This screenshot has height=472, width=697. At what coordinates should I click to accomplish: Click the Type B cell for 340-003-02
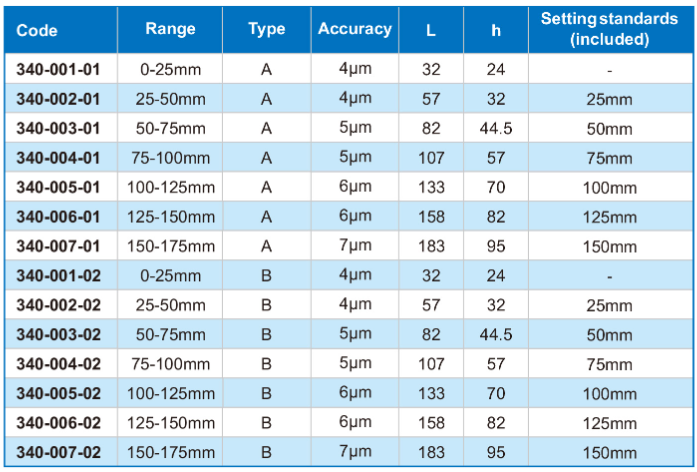(266, 334)
